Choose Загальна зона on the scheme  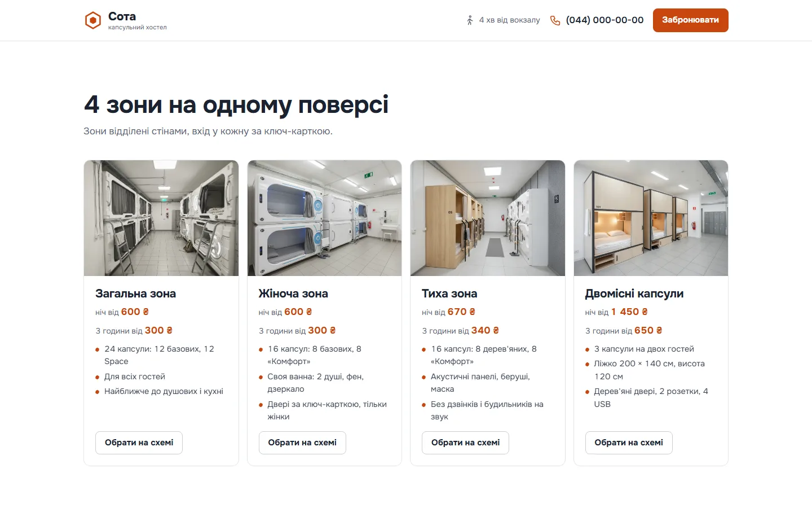[139, 443]
